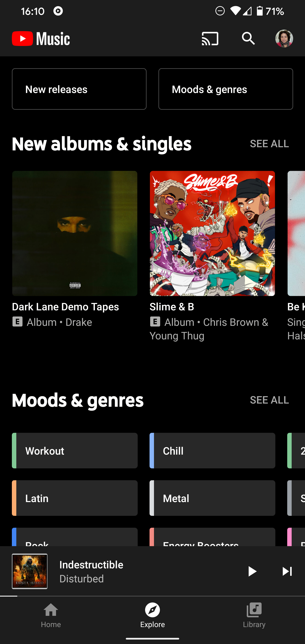Open the New releases button
Screen dimensions: 305x644
[79, 89]
